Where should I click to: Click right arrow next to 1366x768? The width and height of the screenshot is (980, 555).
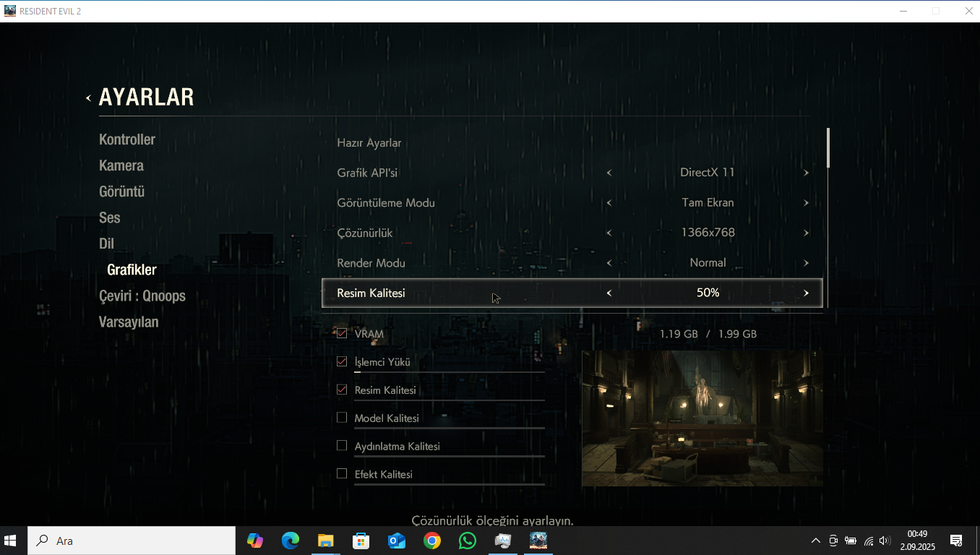[x=806, y=233]
